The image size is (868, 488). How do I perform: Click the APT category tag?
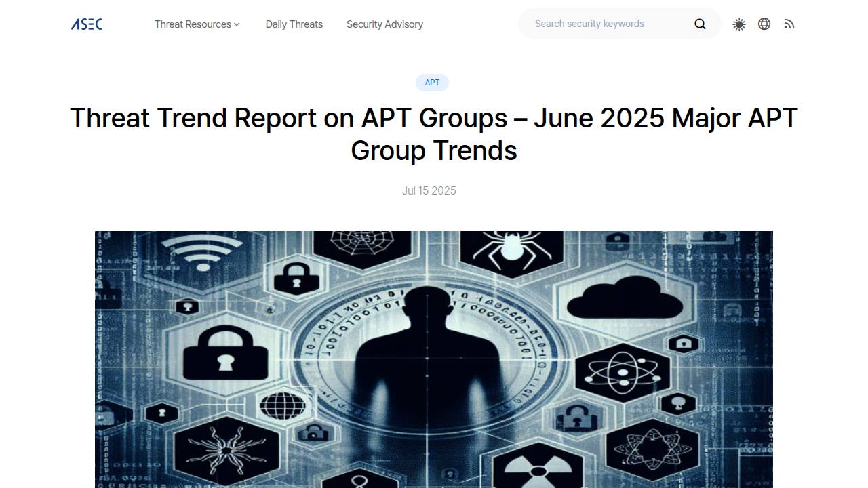[432, 83]
